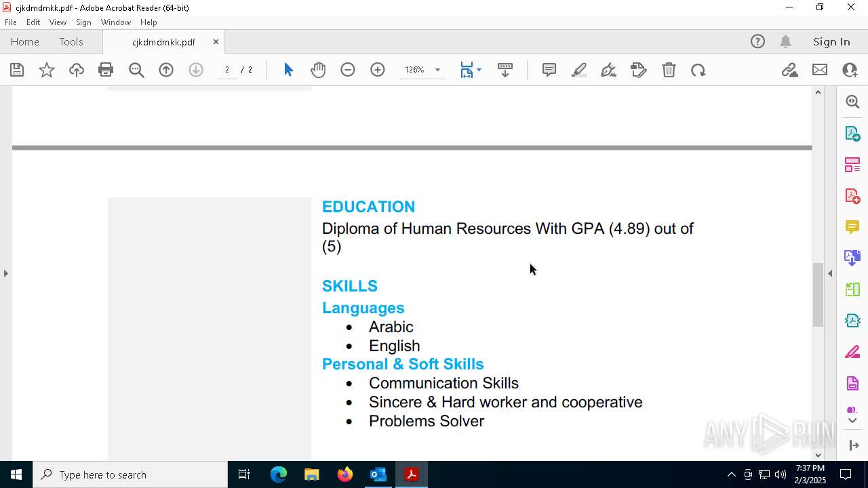868x488 pixels.
Task: Click the vertical scrollbar thumb
Action: click(818, 294)
